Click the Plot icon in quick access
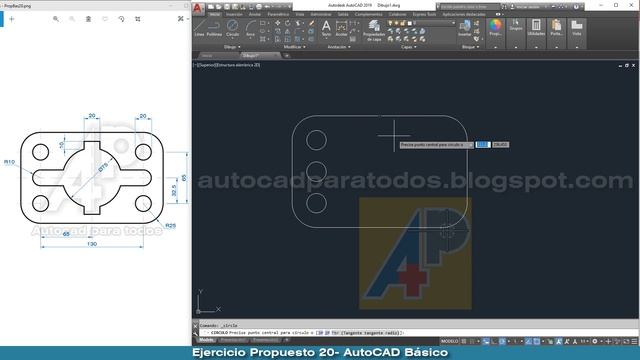640x360 pixels. tap(259, 7)
